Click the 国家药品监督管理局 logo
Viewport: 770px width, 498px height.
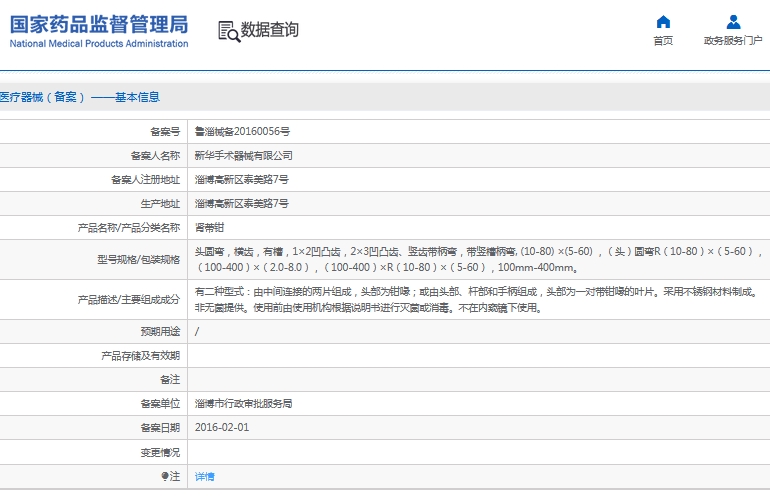pyautogui.click(x=99, y=31)
